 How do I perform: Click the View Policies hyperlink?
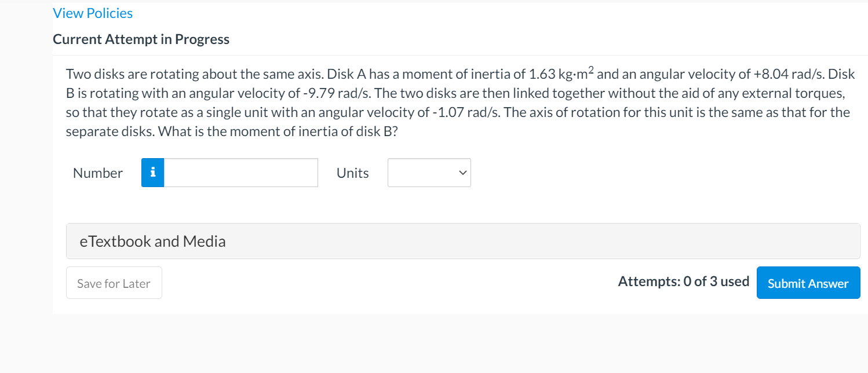(92, 12)
